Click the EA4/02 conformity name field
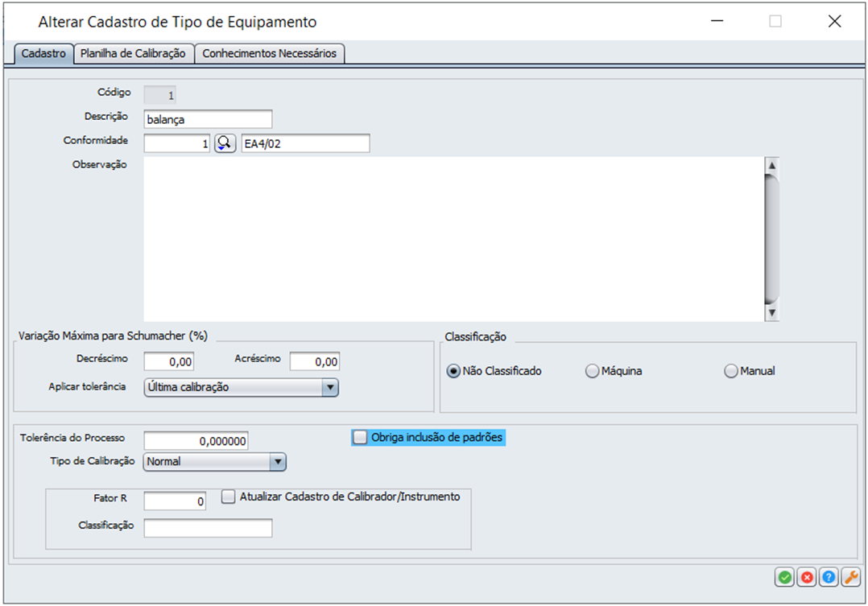This screenshot has height=606, width=868. 306,143
